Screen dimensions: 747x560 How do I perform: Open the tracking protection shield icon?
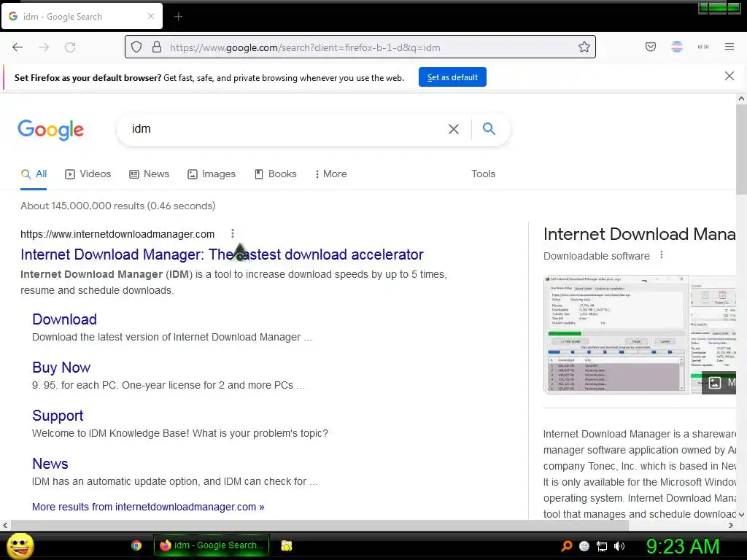[136, 47]
